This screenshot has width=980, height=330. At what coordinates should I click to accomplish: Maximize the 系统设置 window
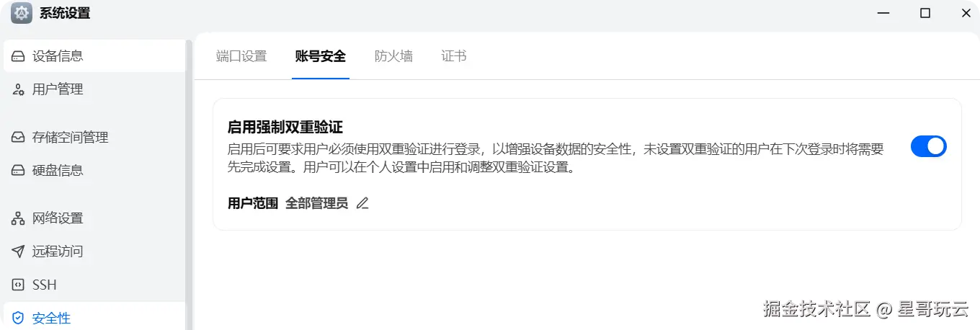click(x=925, y=13)
